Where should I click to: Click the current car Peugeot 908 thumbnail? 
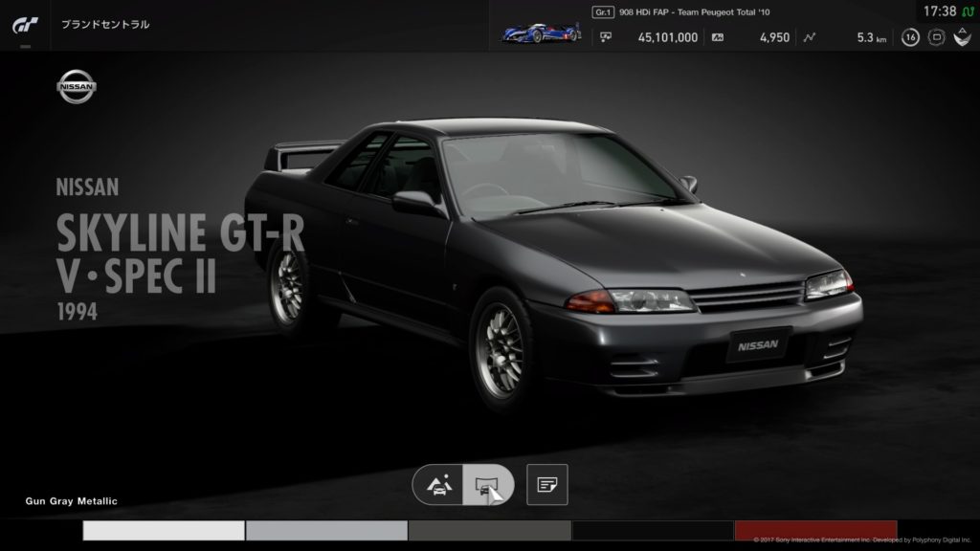542,32
